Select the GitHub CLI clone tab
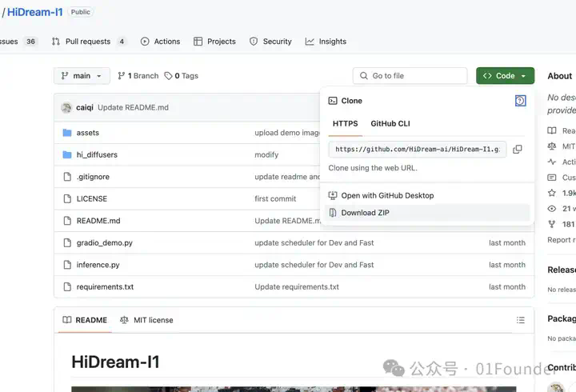The image size is (576, 392). 390,124
